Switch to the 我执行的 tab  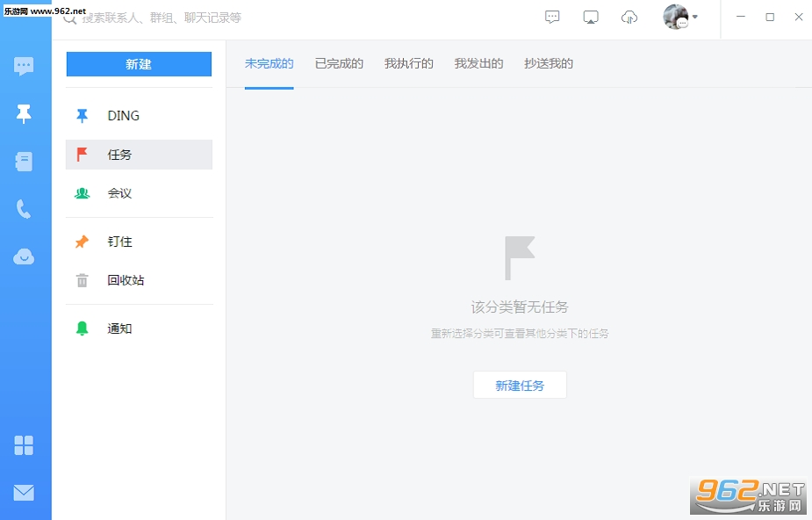408,64
